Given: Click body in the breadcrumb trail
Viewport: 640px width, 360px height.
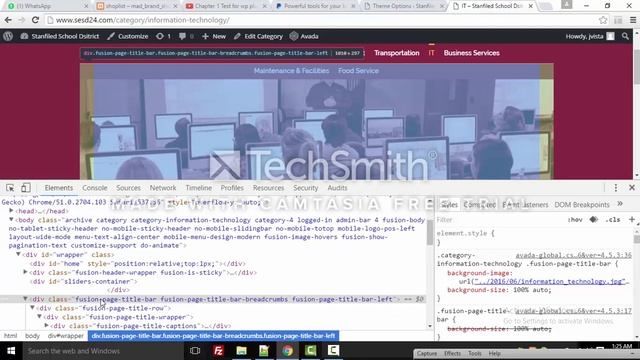Looking at the screenshot, I should tap(32, 336).
